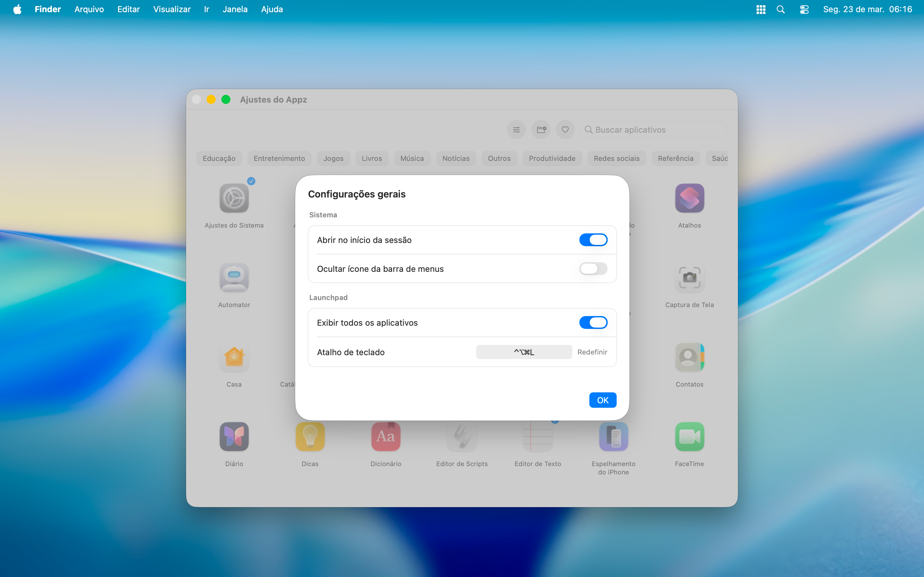Click the Spotlight search icon in menu bar
The image size is (924, 577).
tap(781, 10)
